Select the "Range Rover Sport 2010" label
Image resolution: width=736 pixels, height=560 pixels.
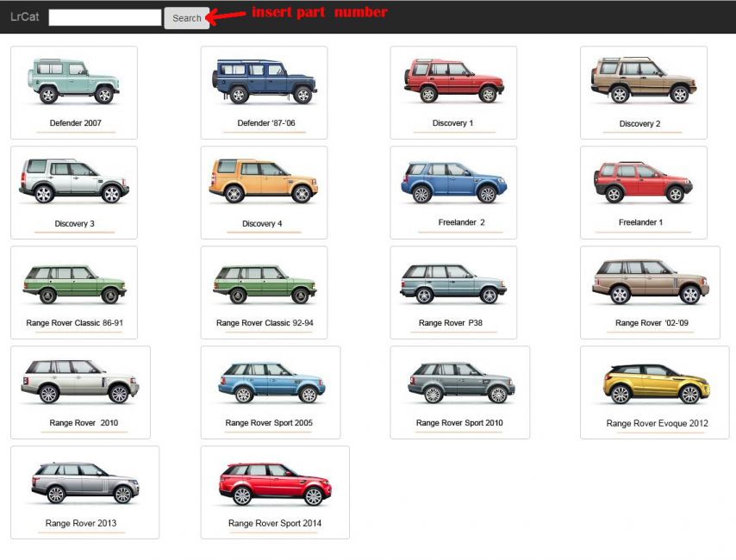tap(459, 423)
